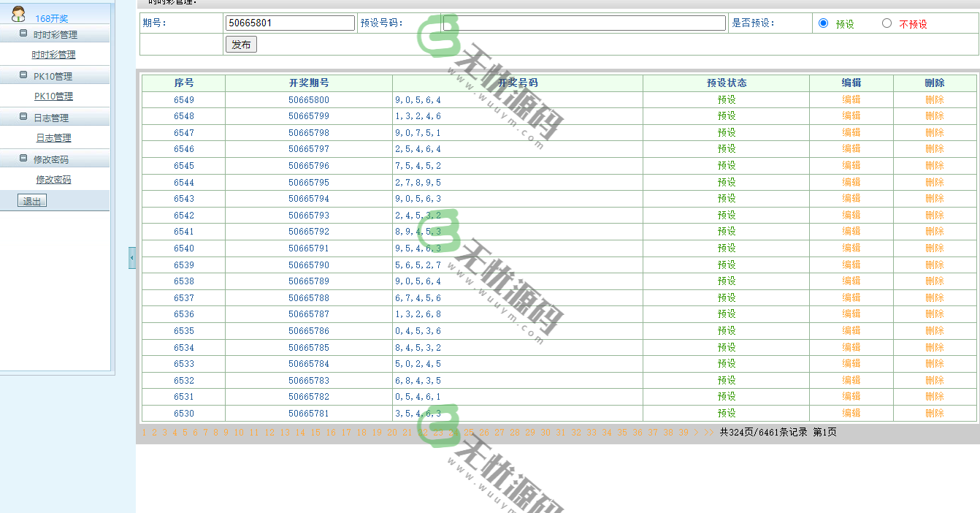This screenshot has height=513, width=980.
Task: Click the 日志管理 section header icon
Action: coord(23,117)
